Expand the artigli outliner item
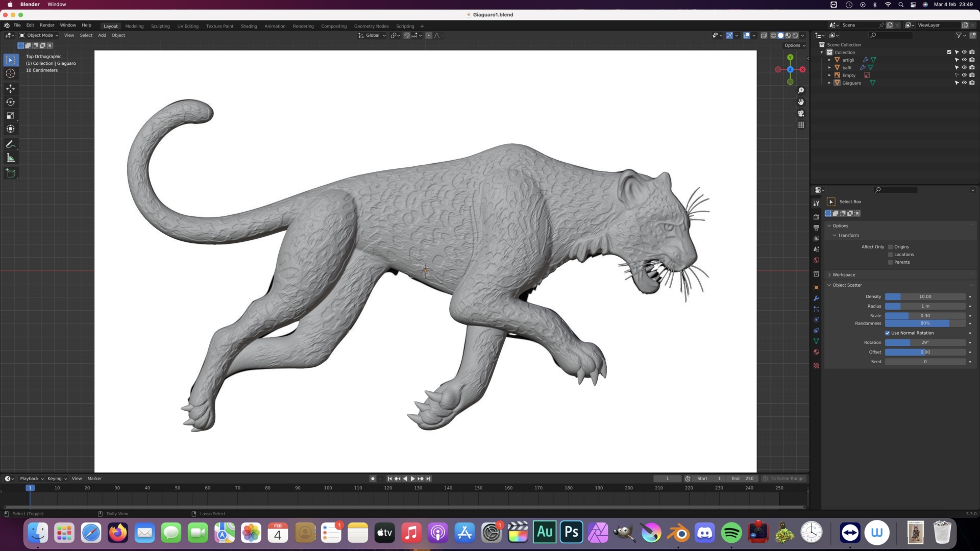 [x=829, y=60]
